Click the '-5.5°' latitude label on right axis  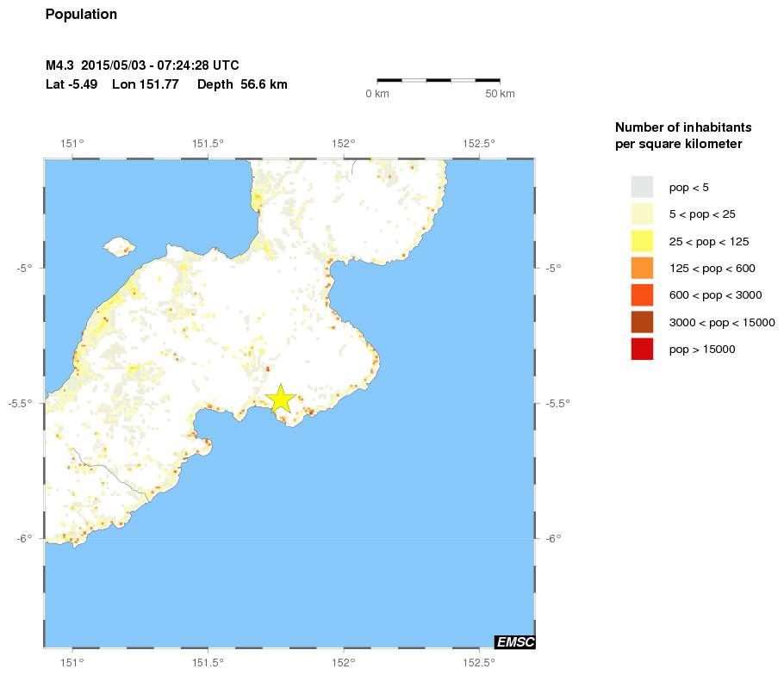tap(553, 403)
